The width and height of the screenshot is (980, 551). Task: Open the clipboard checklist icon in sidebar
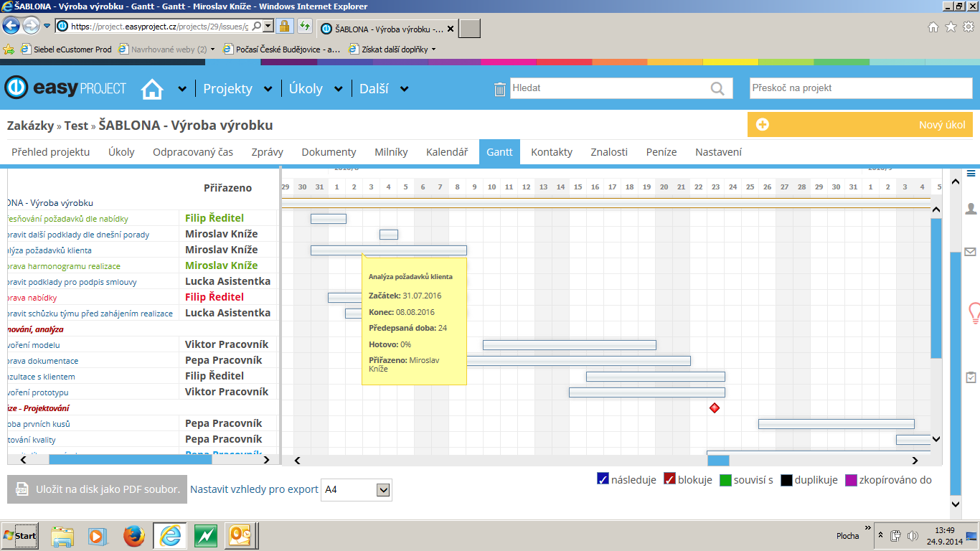[x=971, y=377]
